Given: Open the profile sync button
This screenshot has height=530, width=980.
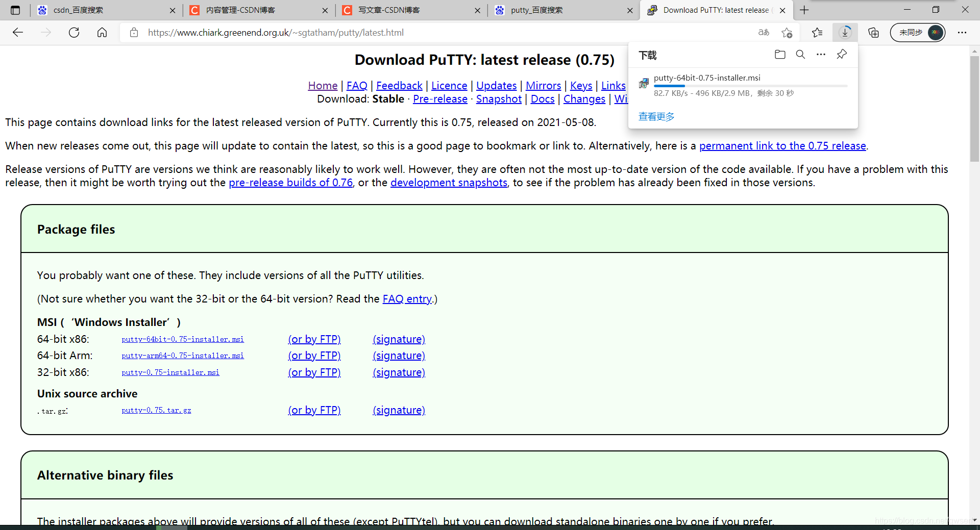Looking at the screenshot, I should tap(918, 33).
